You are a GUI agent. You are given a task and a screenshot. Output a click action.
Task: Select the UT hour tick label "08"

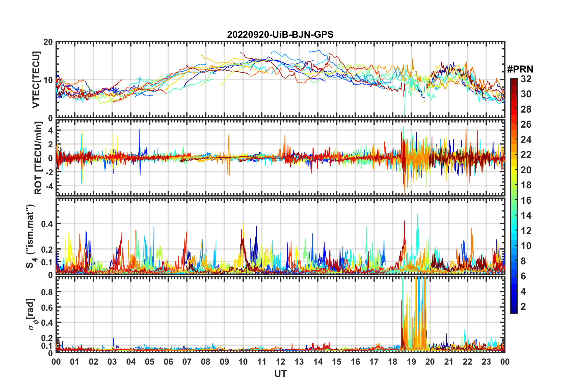[x=206, y=362]
